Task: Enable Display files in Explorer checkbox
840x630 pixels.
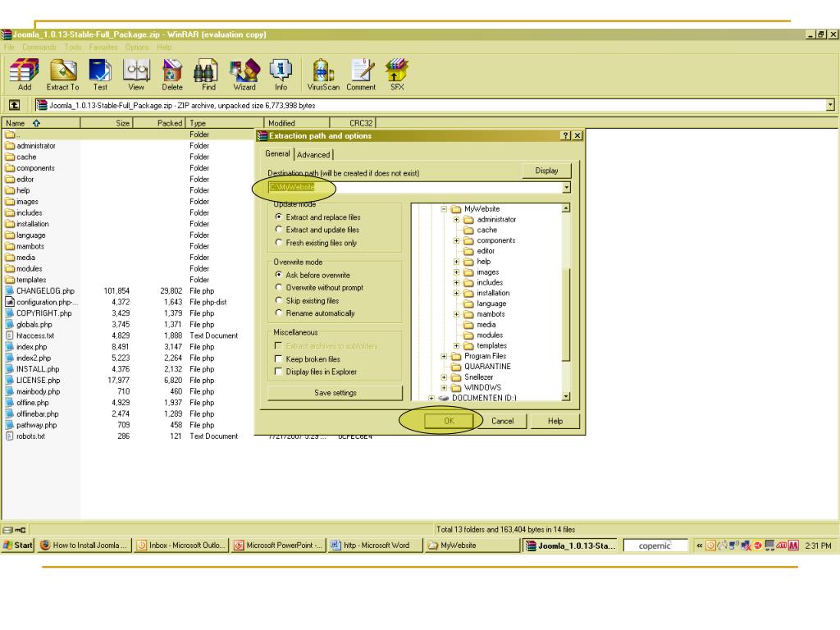Action: click(x=279, y=372)
